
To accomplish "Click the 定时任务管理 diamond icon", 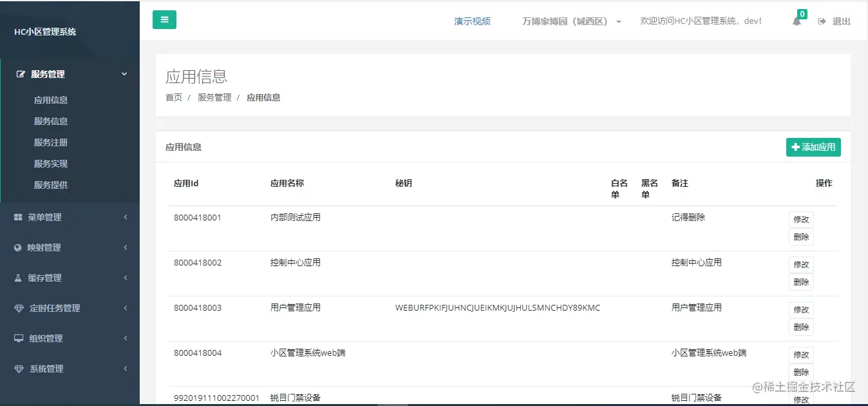I will [x=19, y=308].
